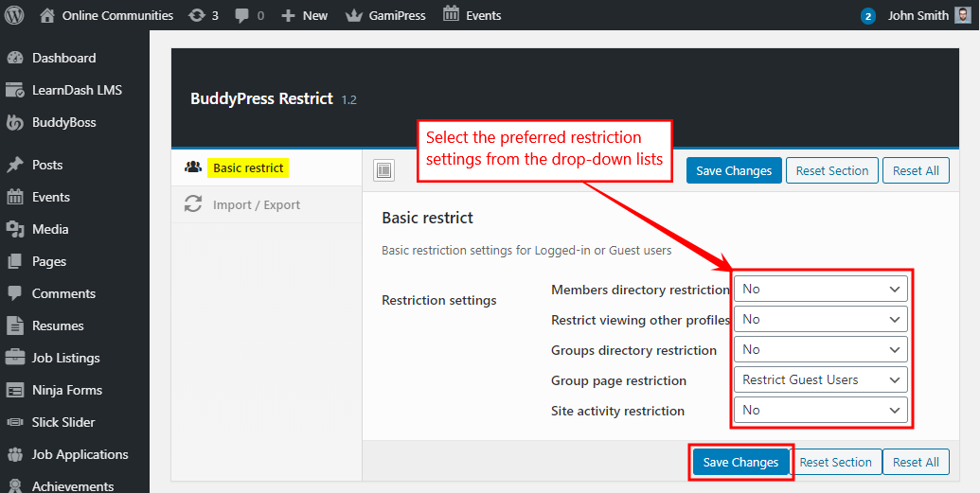980x493 pixels.
Task: Click the bottom Save Changes button
Action: coord(740,462)
